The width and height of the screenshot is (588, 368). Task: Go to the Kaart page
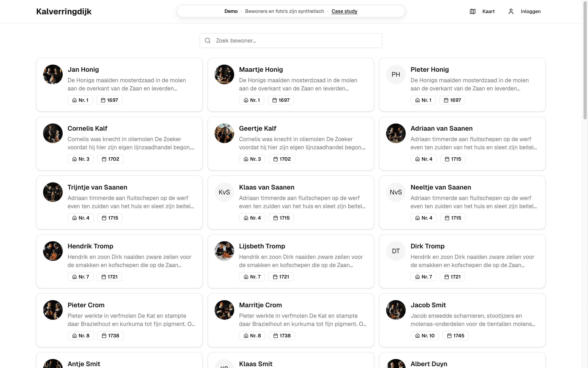click(x=488, y=11)
